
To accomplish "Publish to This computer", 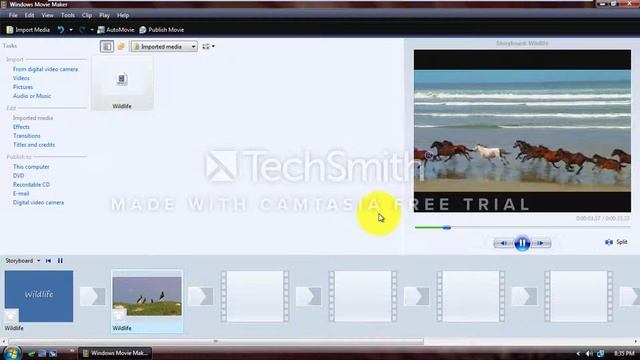I will 31,167.
